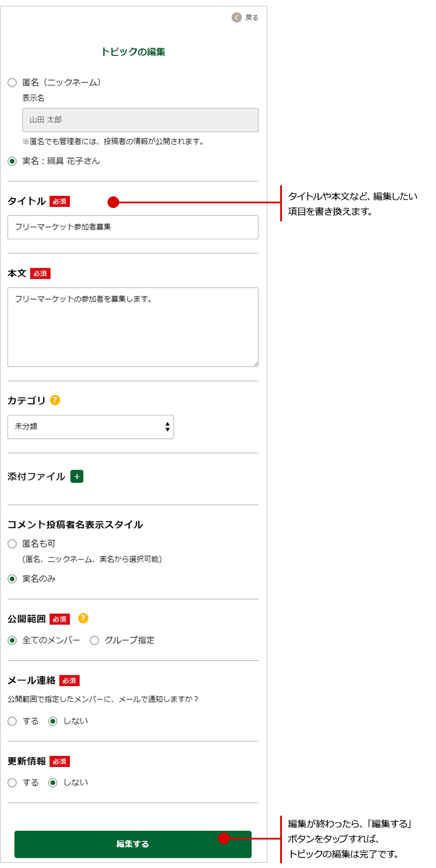Choose 匿名も可 for comment poster style

(x=12, y=544)
